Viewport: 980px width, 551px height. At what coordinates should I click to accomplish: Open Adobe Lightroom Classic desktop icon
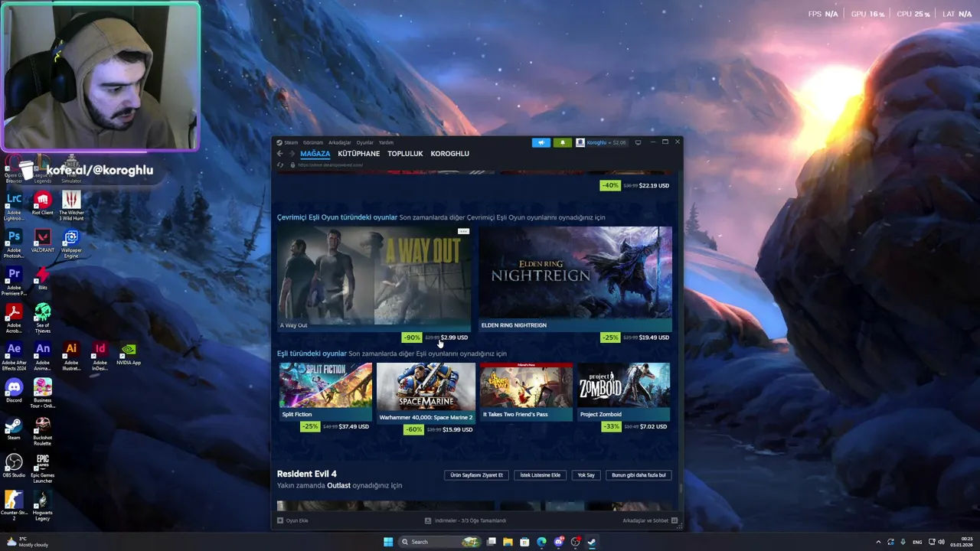14,206
